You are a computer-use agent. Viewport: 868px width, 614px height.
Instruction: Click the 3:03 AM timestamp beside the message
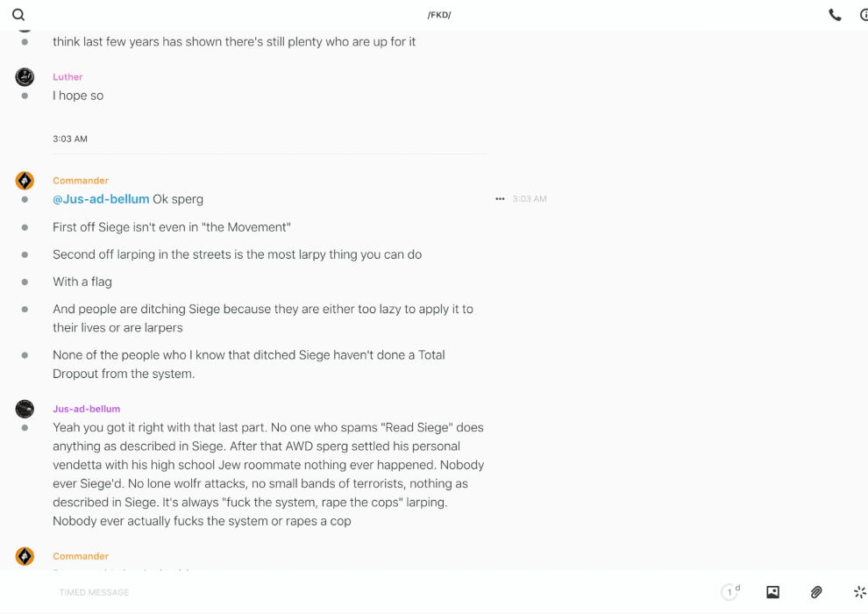coord(530,199)
